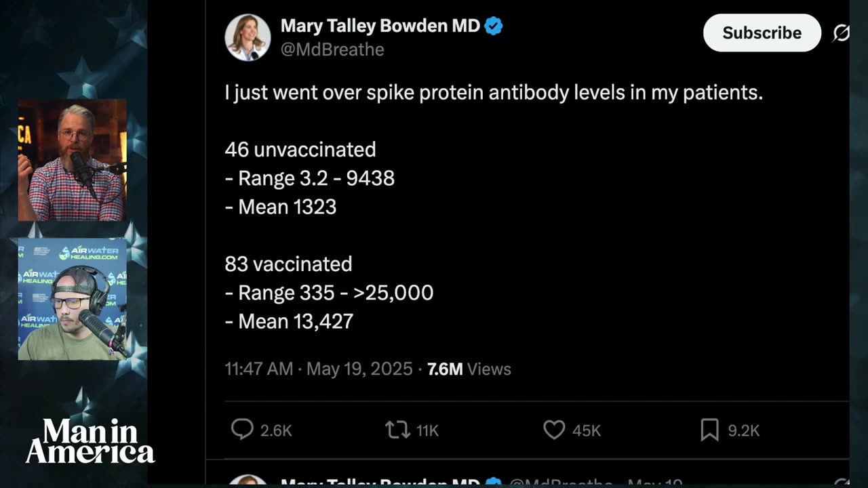Select the headphone-wearing guest's webcam thumbnail
868x488 pixels.
pos(72,300)
